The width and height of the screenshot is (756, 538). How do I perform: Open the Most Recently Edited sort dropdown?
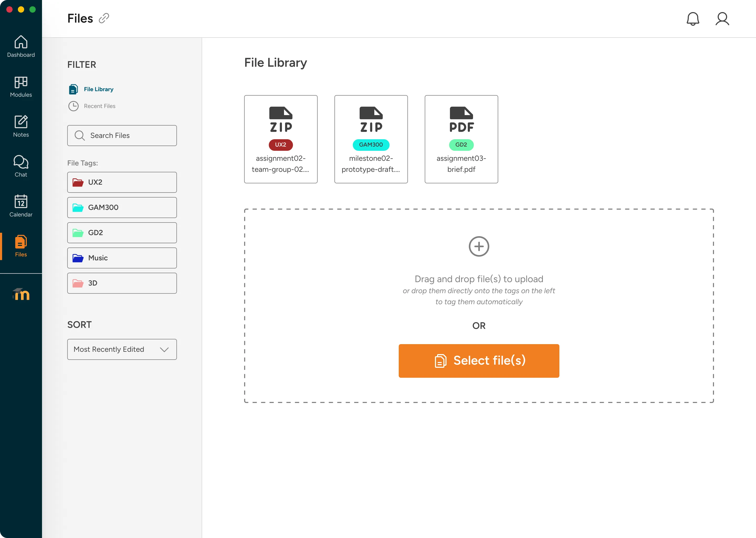122,349
